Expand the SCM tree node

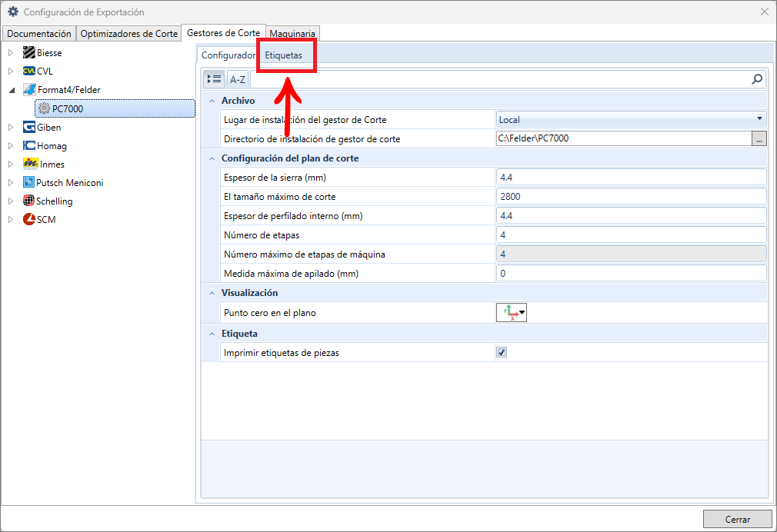11,219
